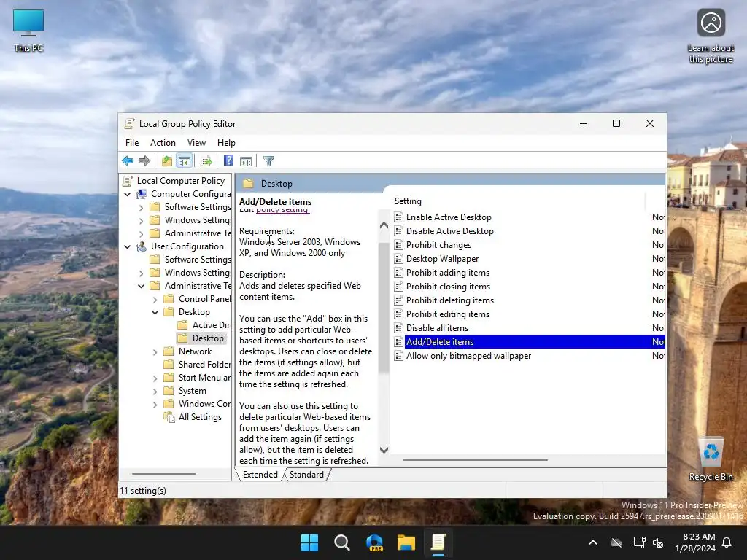Select the Add/Delete items row
This screenshot has height=560, width=747.
point(530,342)
